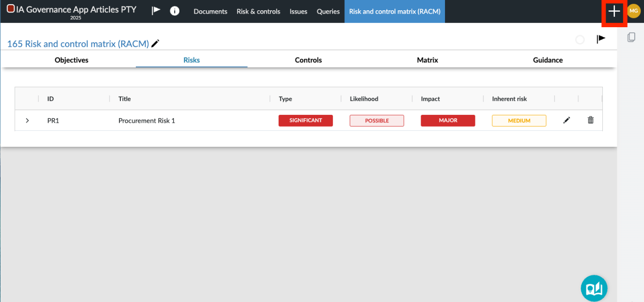Open the Issues menu
Viewport: 644px width, 302px height.
point(298,11)
